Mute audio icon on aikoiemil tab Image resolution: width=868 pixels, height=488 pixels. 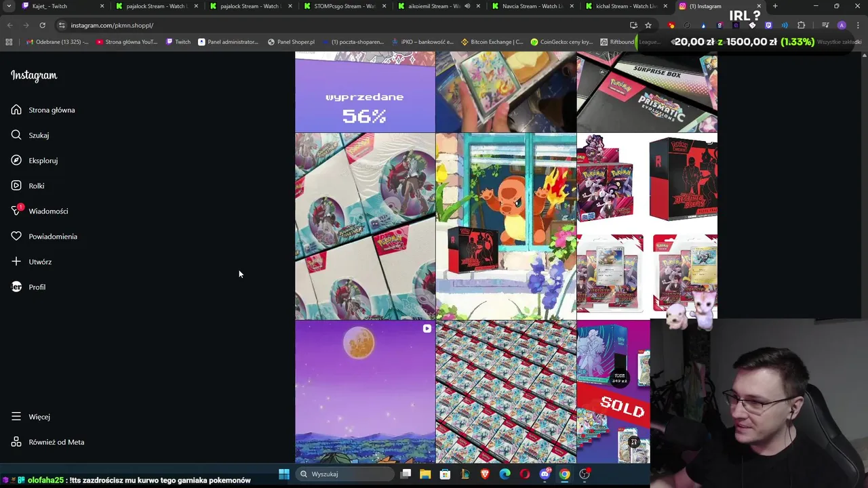click(x=467, y=6)
